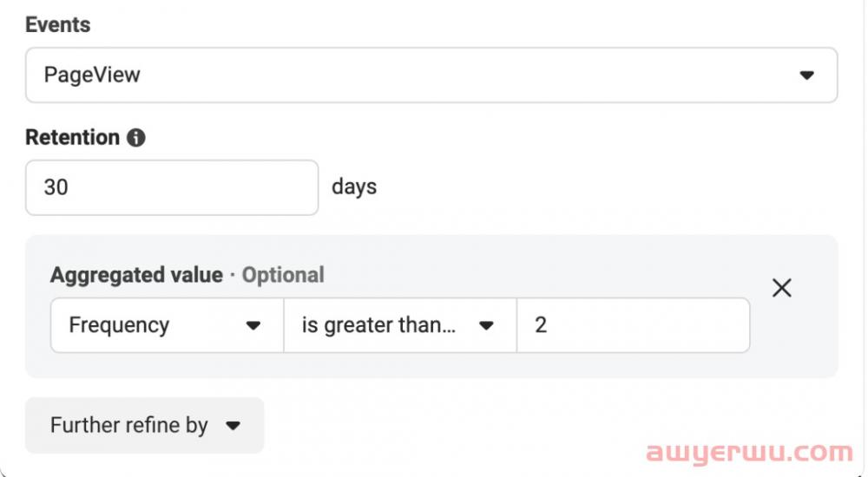Screen dimensions: 868x477
Task: Click the "days" unit label
Action: (354, 187)
